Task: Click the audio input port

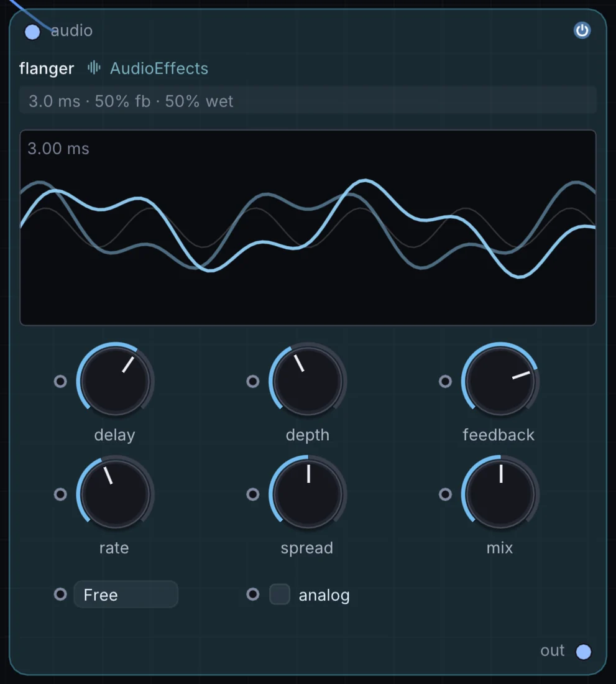Action: pyautogui.click(x=32, y=32)
